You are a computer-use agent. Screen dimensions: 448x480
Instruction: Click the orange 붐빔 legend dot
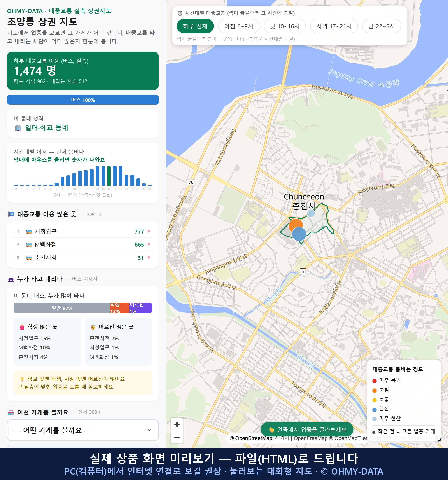[x=374, y=390]
